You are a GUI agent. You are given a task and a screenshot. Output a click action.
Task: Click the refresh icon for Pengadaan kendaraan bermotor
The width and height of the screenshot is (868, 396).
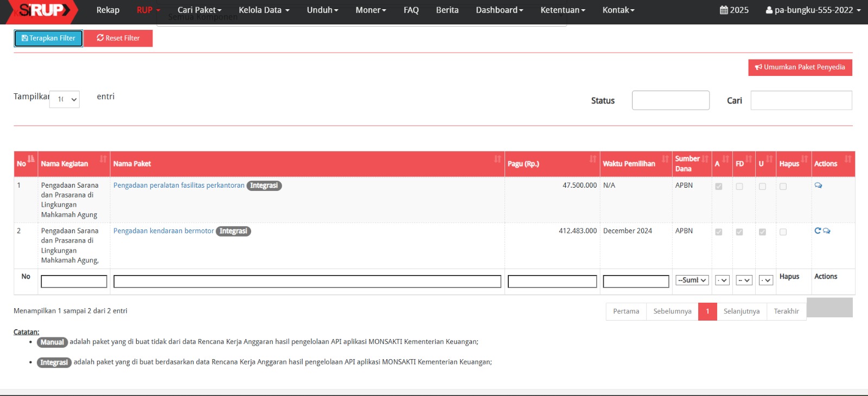click(818, 231)
